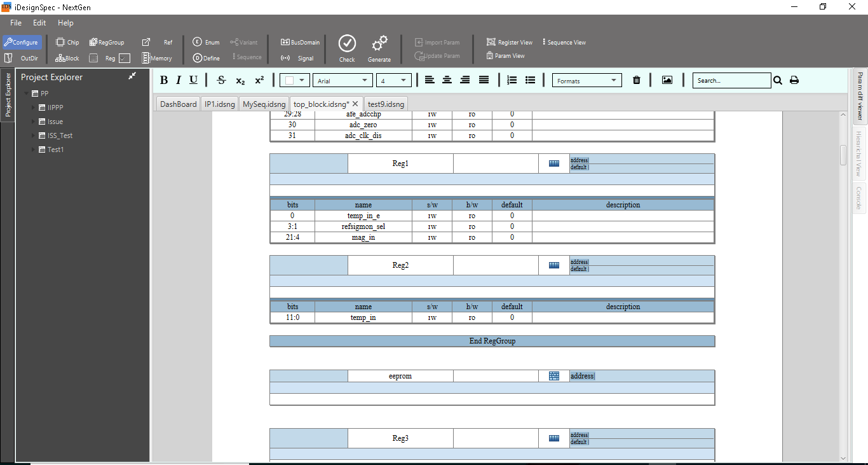The width and height of the screenshot is (868, 465).
Task: Click the BusDomain tool
Action: (x=301, y=43)
